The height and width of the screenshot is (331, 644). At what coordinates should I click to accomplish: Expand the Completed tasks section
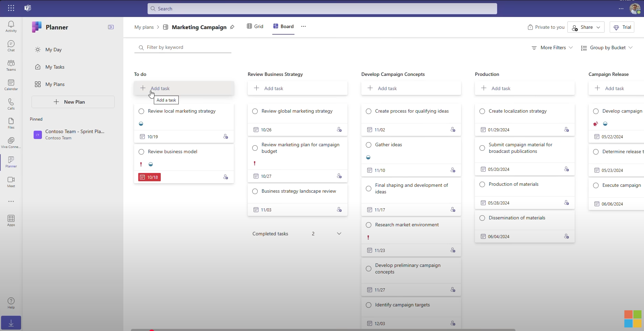tap(339, 233)
